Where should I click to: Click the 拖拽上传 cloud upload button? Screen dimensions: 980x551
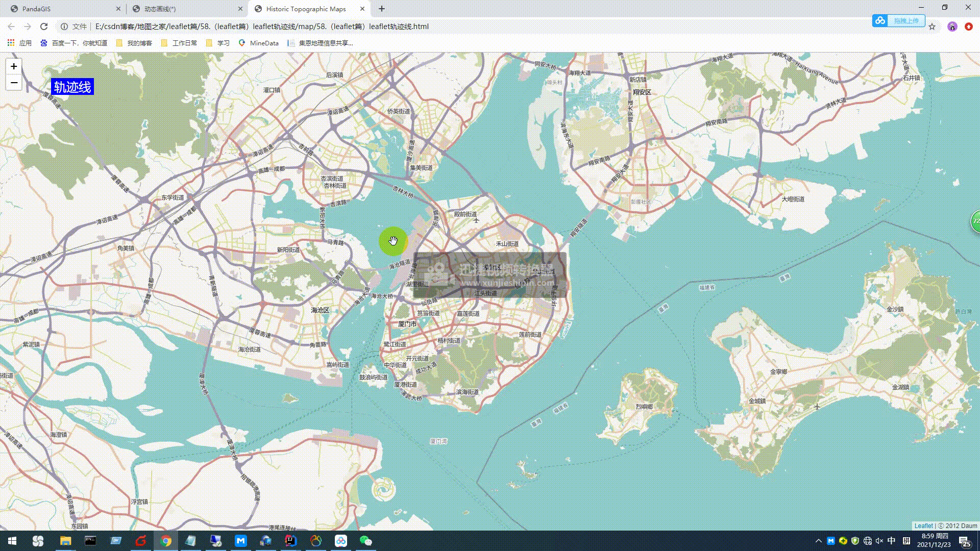tap(899, 20)
